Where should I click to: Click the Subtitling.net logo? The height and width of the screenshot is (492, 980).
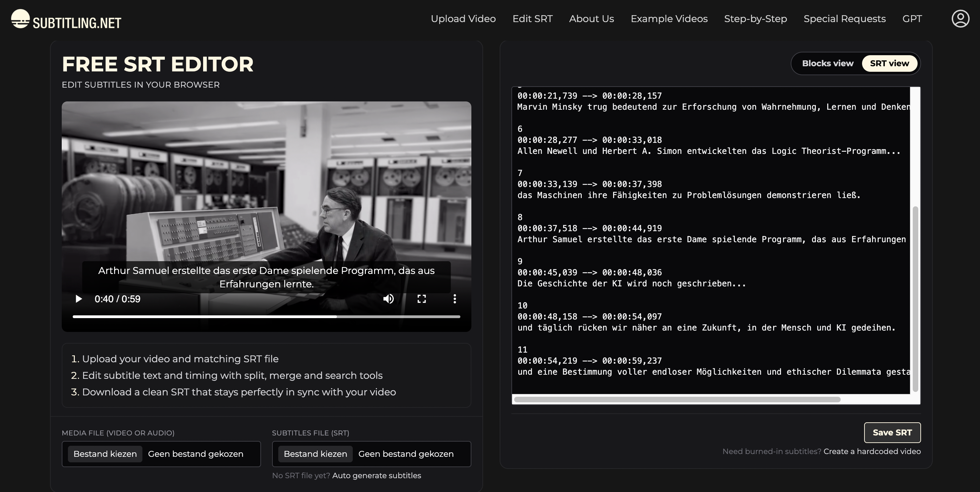(x=66, y=19)
